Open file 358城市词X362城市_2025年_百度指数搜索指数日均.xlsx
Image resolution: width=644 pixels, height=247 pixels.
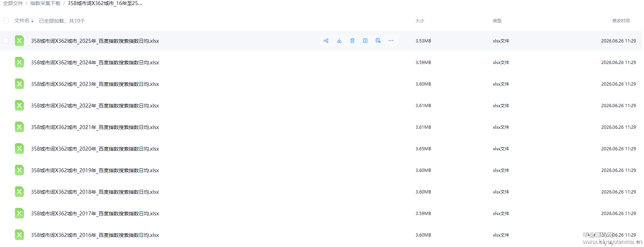pos(95,41)
